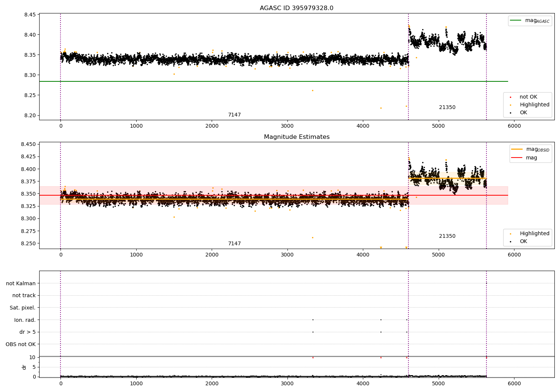This screenshot has height=392, width=560.
Task: Select the '7147' annotation in Magnitude Estimates plot
Action: (234, 244)
